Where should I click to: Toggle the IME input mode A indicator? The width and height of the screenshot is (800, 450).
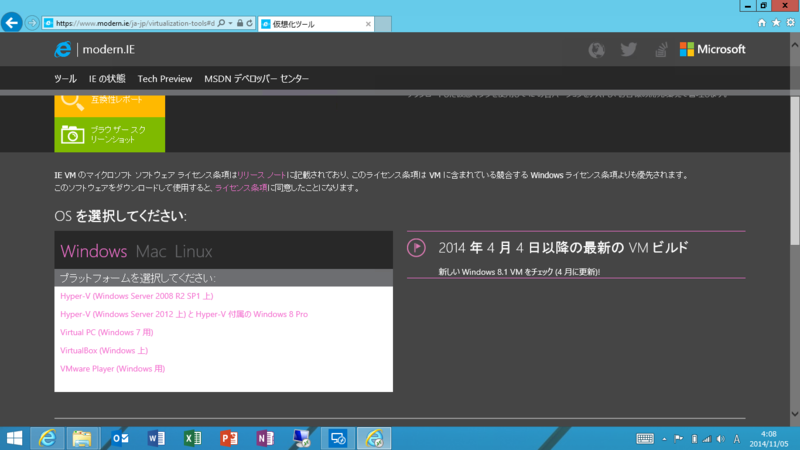click(737, 439)
